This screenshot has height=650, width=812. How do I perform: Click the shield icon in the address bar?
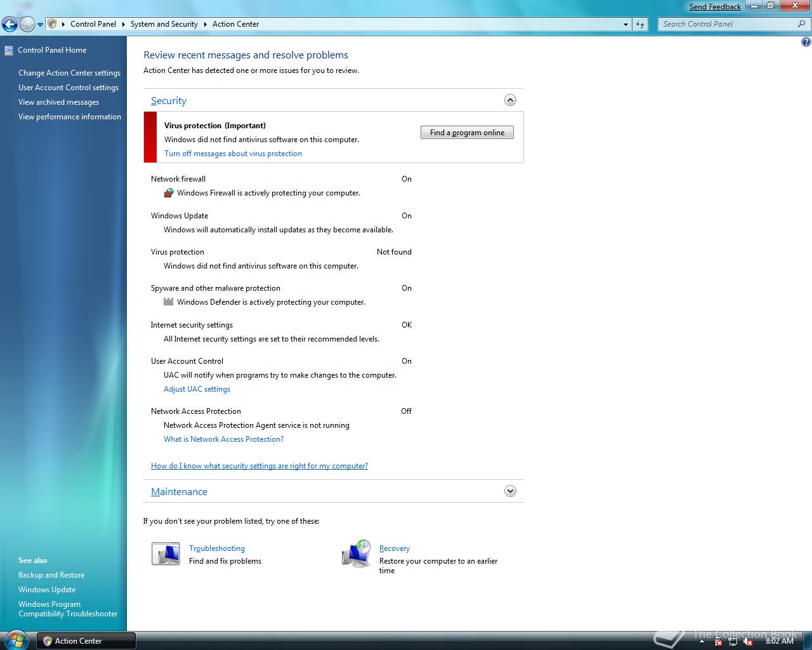pyautogui.click(x=53, y=24)
